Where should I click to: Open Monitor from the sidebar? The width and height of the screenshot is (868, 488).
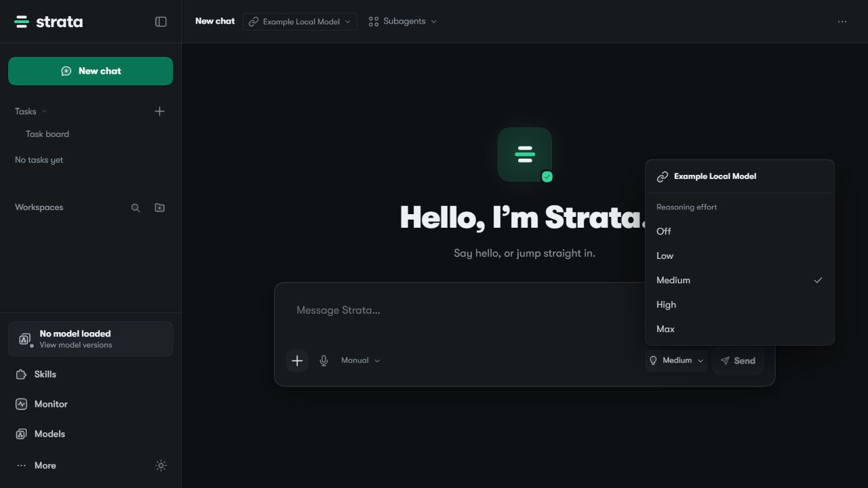click(x=90, y=404)
